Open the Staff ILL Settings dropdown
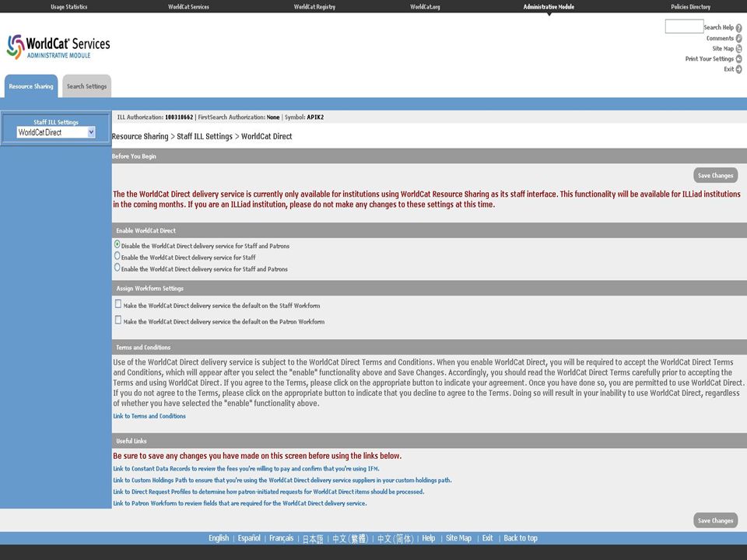The height and width of the screenshot is (560, 747). click(56, 132)
